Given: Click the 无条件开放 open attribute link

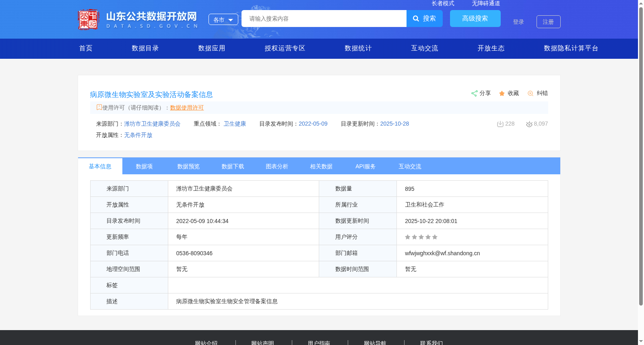Looking at the screenshot, I should pos(138,135).
